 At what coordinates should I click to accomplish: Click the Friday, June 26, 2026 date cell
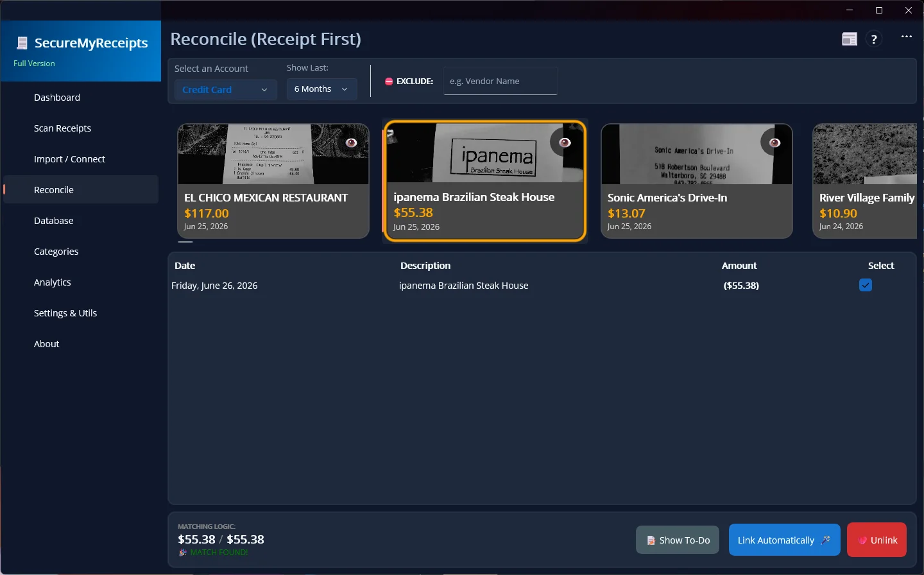click(214, 286)
